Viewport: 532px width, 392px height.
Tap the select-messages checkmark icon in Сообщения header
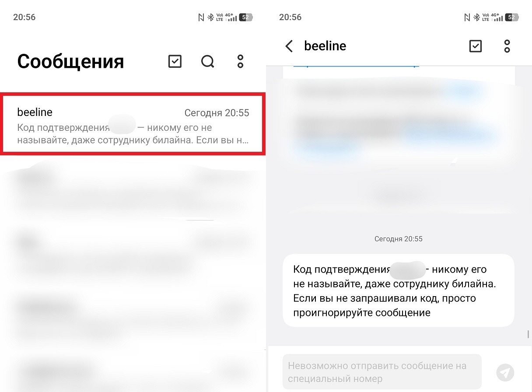point(175,62)
